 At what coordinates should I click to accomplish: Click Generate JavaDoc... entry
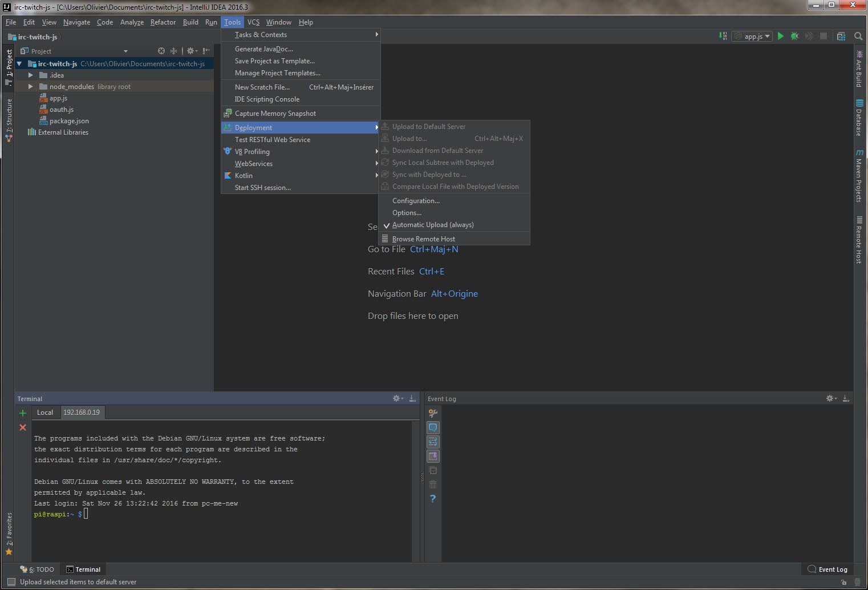(301, 49)
